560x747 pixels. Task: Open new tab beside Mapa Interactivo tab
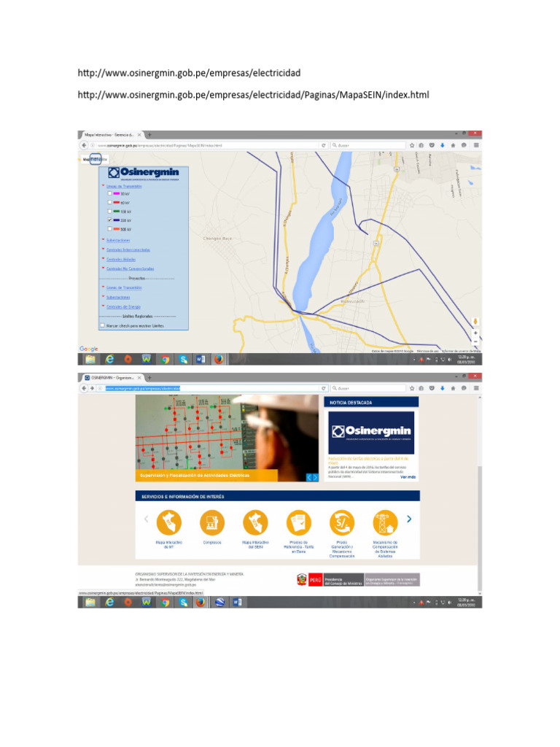(x=149, y=135)
